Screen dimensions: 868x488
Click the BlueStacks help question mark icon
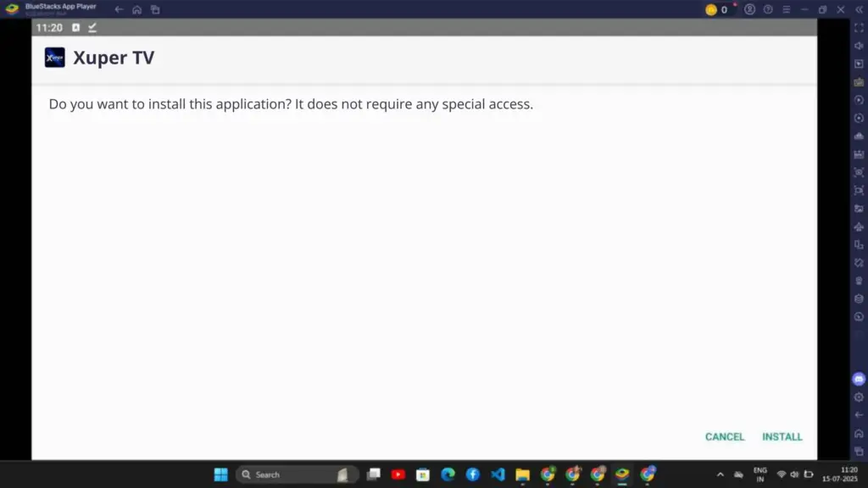(x=768, y=9)
